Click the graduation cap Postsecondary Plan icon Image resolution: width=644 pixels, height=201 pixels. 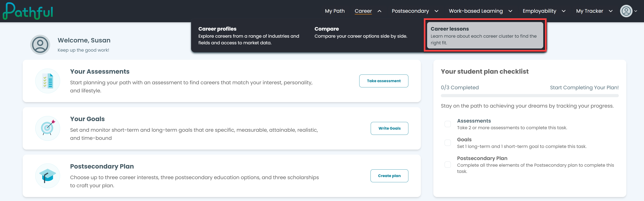[48, 176]
